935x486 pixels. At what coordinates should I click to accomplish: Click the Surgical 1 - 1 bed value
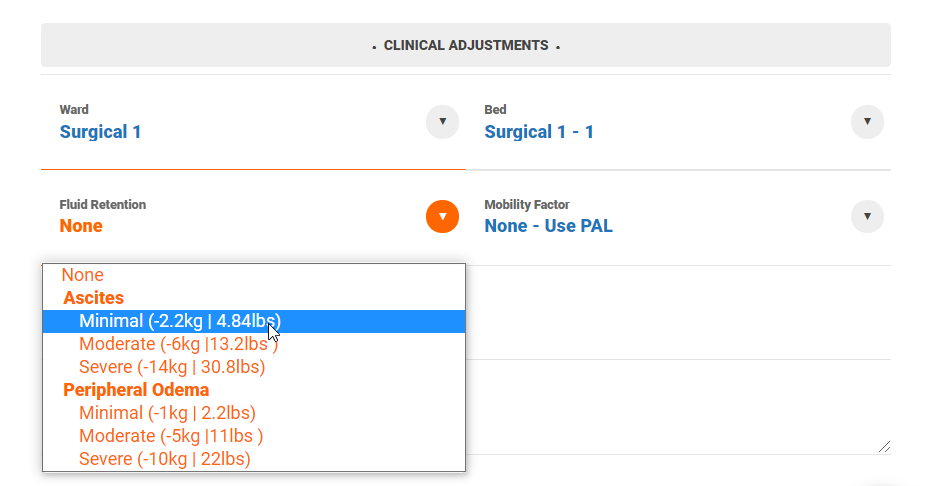click(x=539, y=132)
